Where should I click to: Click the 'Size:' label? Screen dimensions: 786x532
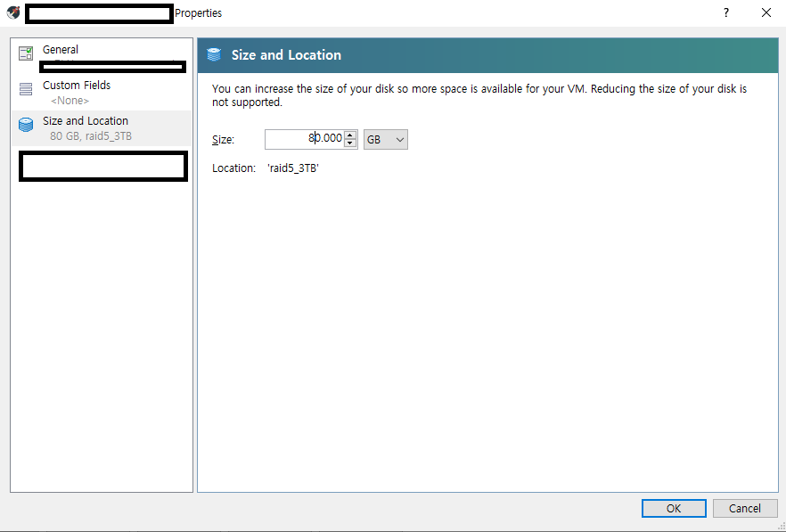click(223, 139)
